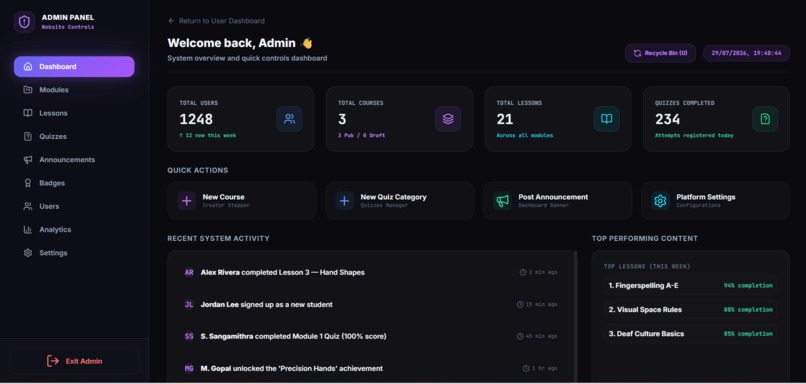Click the Total Lessons open book icon

click(x=607, y=119)
